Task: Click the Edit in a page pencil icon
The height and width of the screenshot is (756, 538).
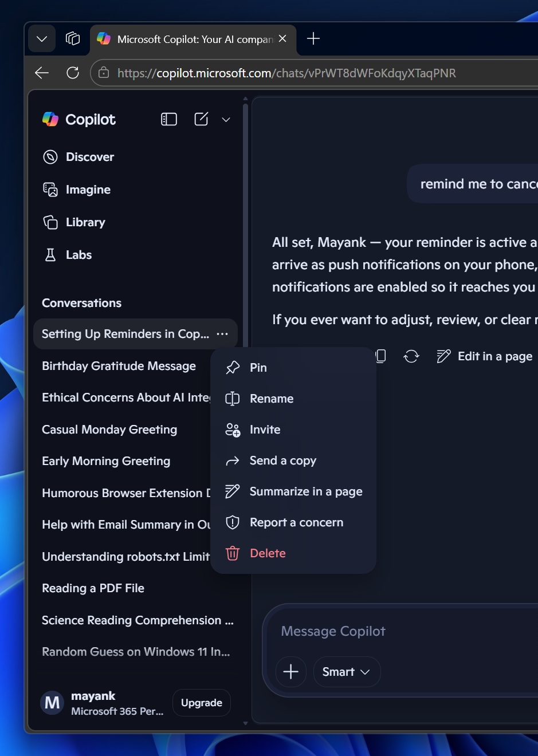Action: point(443,356)
